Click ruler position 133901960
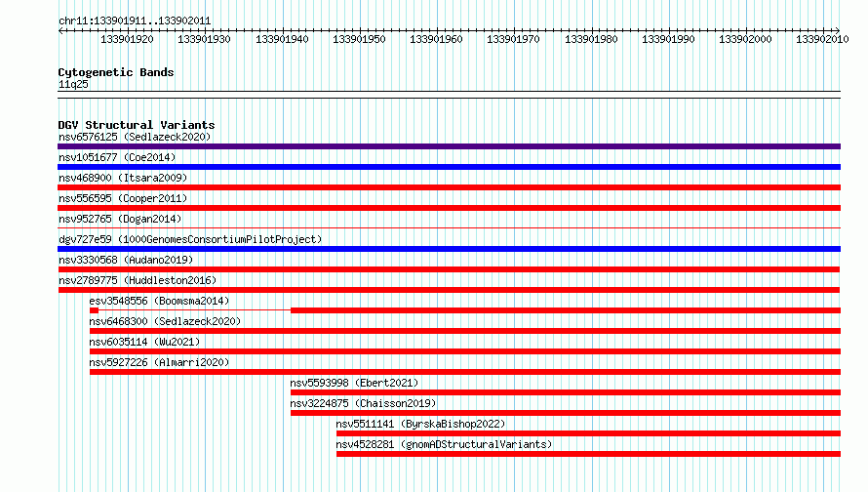 click(x=436, y=39)
